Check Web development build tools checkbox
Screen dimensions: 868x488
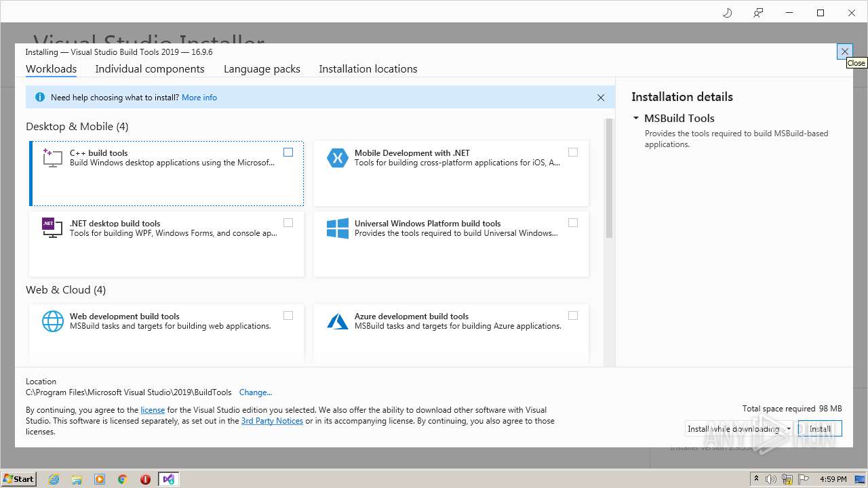(288, 316)
